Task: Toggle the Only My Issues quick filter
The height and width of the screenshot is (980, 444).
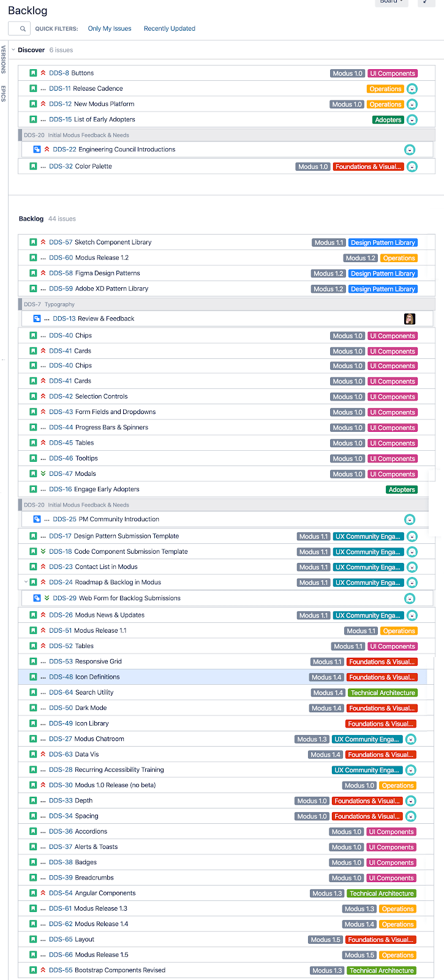Action: click(110, 28)
